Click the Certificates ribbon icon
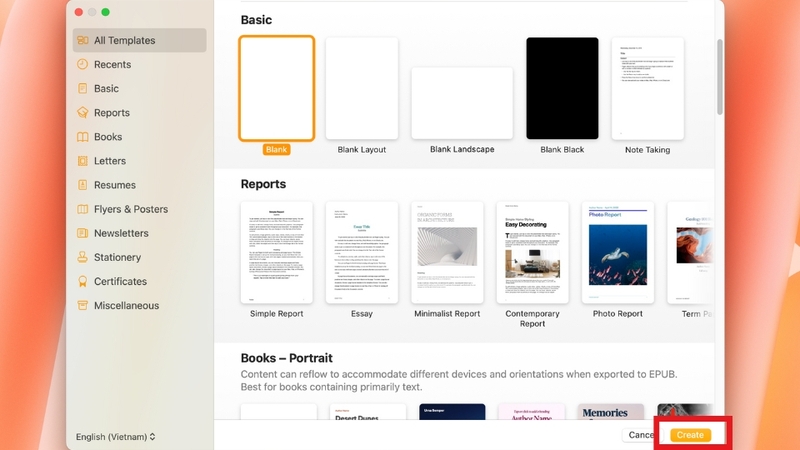The image size is (800, 450). [x=83, y=281]
